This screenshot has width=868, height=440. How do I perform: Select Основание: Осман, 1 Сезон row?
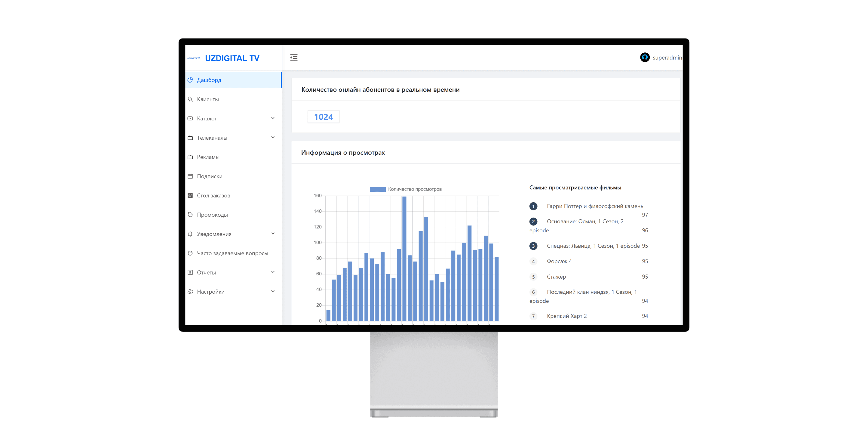coord(588,226)
